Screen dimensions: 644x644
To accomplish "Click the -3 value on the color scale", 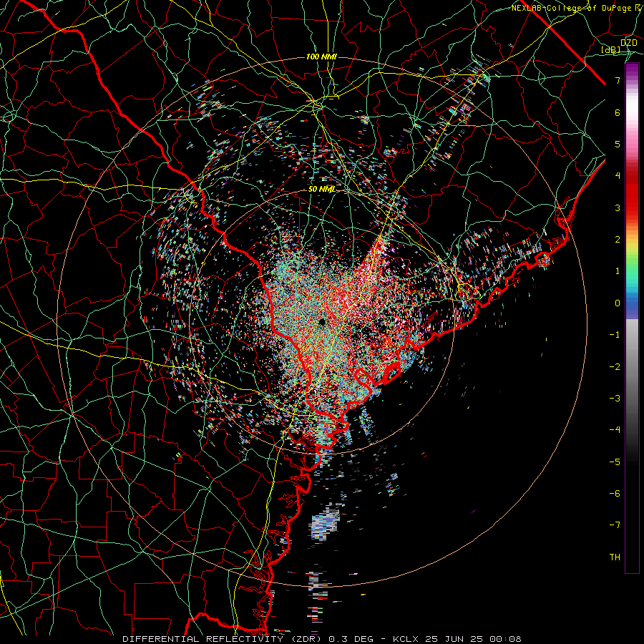I will [615, 398].
